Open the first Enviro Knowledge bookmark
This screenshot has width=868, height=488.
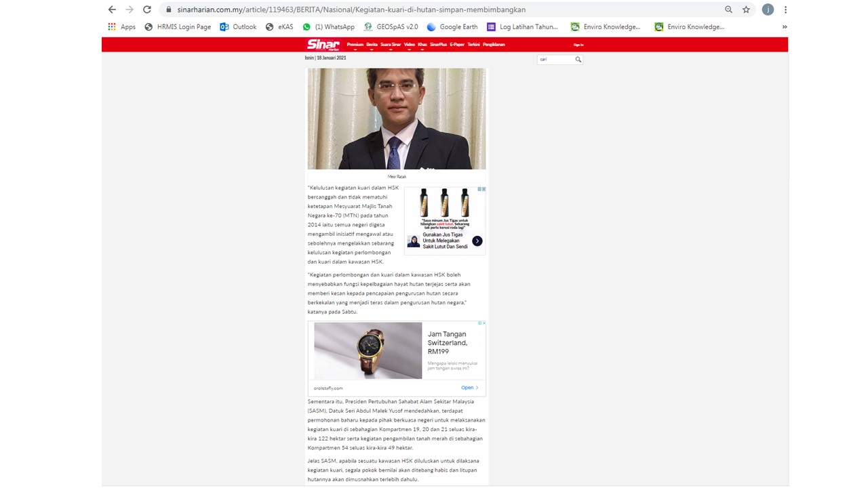(606, 27)
